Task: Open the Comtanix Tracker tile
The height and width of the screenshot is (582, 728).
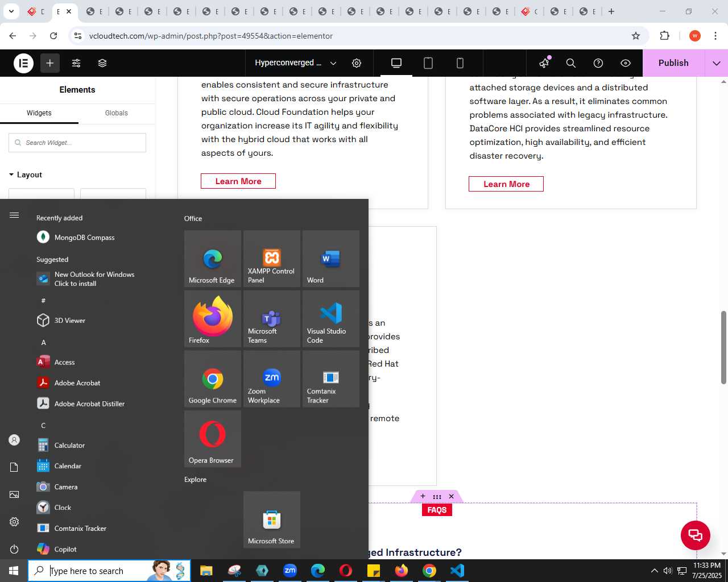Action: 331,379
